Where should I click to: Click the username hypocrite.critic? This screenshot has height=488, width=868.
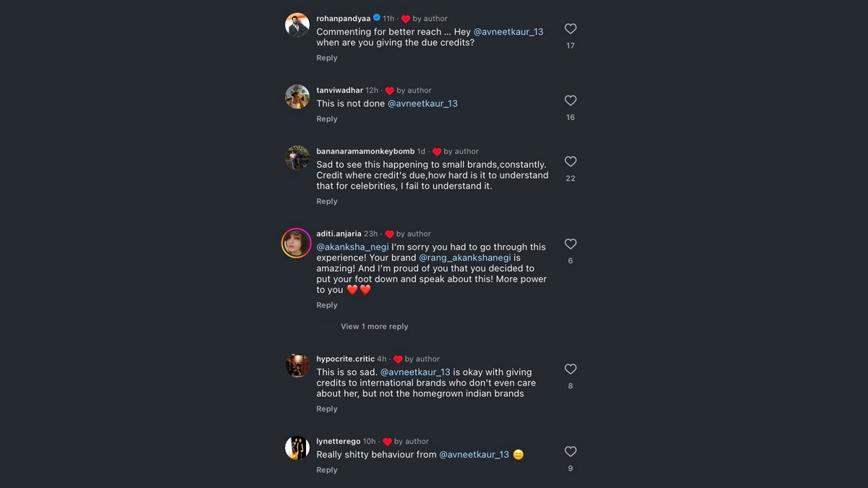tap(345, 359)
